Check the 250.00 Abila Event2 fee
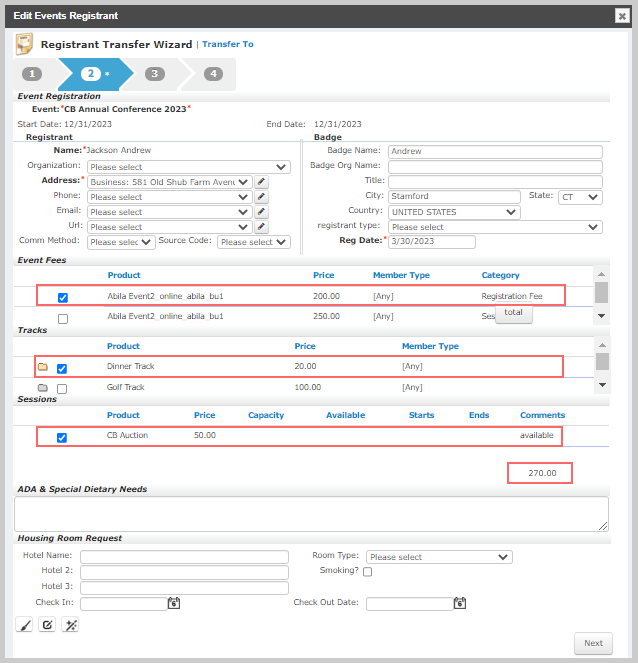The width and height of the screenshot is (638, 663). point(63,318)
